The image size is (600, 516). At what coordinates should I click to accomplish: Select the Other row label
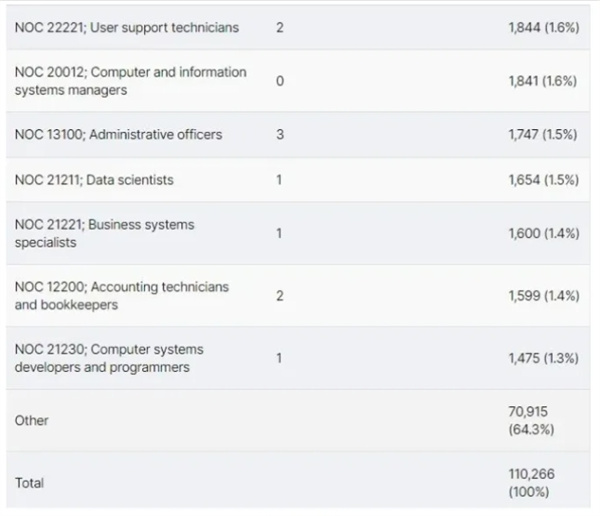pos(31,420)
